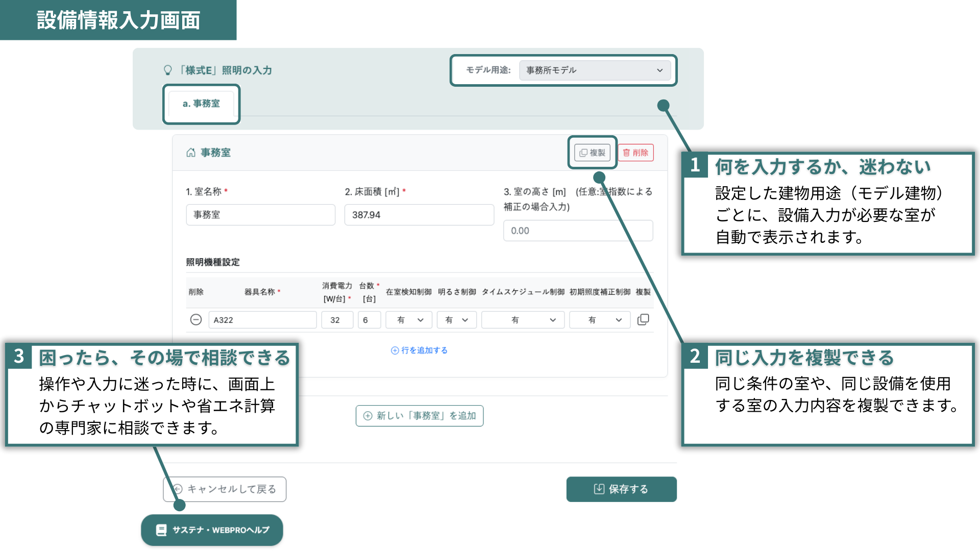The height and width of the screenshot is (551, 980).
Task: Click the row delete minus icon
Action: coord(196,320)
